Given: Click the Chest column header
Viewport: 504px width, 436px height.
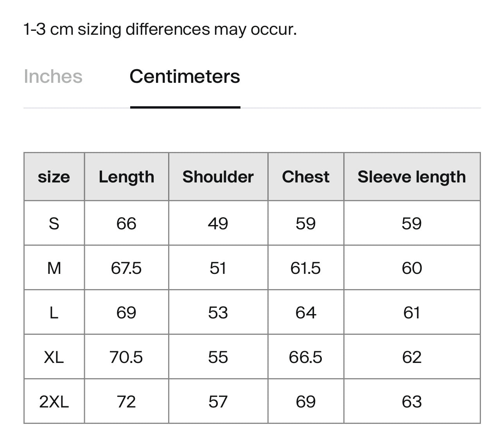Looking at the screenshot, I should pyautogui.click(x=306, y=177).
